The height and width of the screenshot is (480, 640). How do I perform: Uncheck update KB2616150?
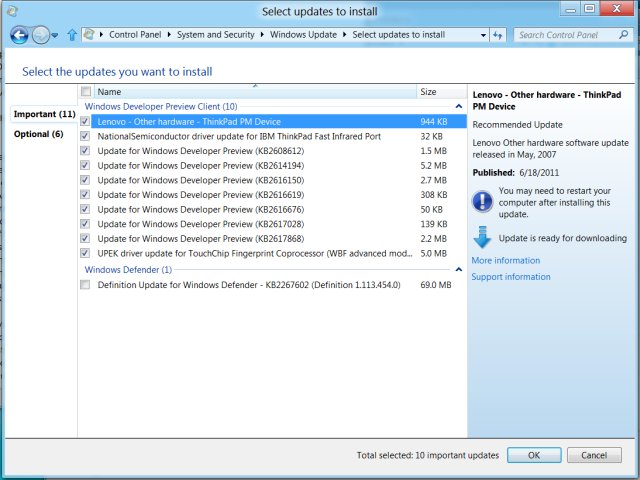click(x=85, y=180)
